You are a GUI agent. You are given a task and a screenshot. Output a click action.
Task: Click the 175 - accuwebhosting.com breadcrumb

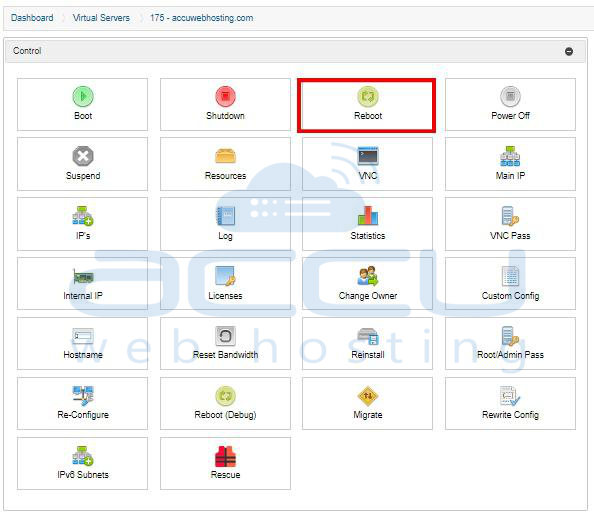(x=202, y=18)
